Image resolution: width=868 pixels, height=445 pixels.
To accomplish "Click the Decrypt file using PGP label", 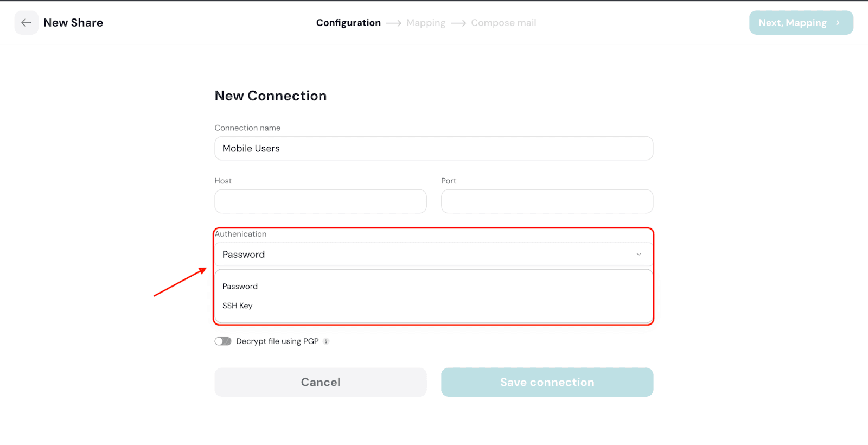I will (x=277, y=341).
